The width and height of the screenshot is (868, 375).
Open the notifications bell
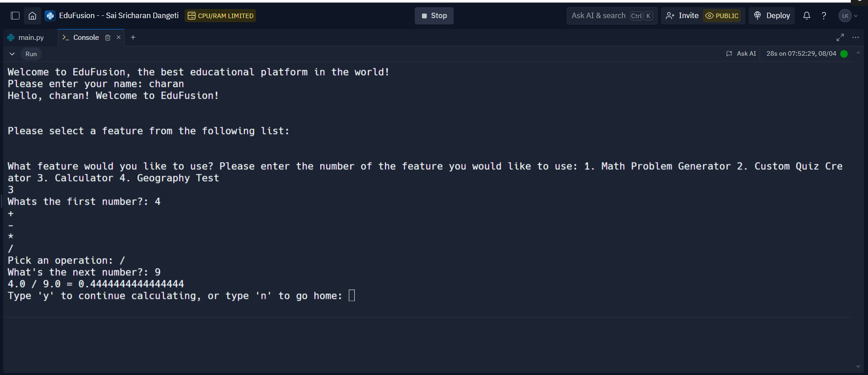coord(806,16)
